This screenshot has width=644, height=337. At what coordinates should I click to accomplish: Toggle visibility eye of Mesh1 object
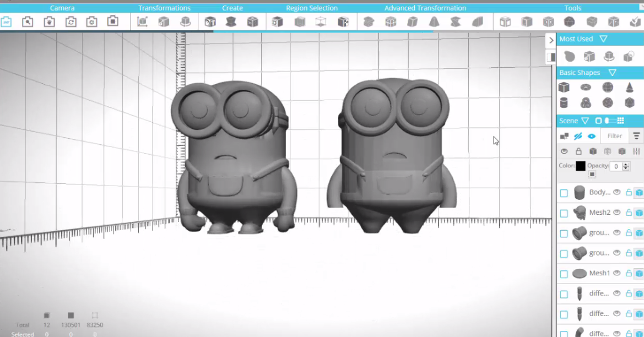click(x=617, y=273)
